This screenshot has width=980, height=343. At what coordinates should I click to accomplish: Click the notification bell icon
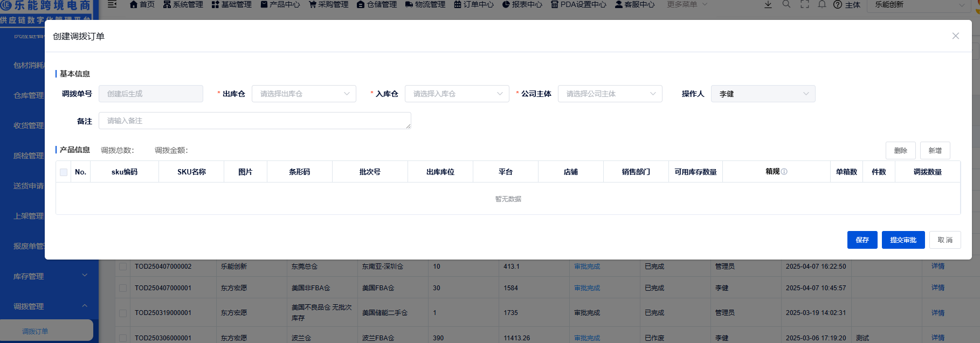coord(822,4)
